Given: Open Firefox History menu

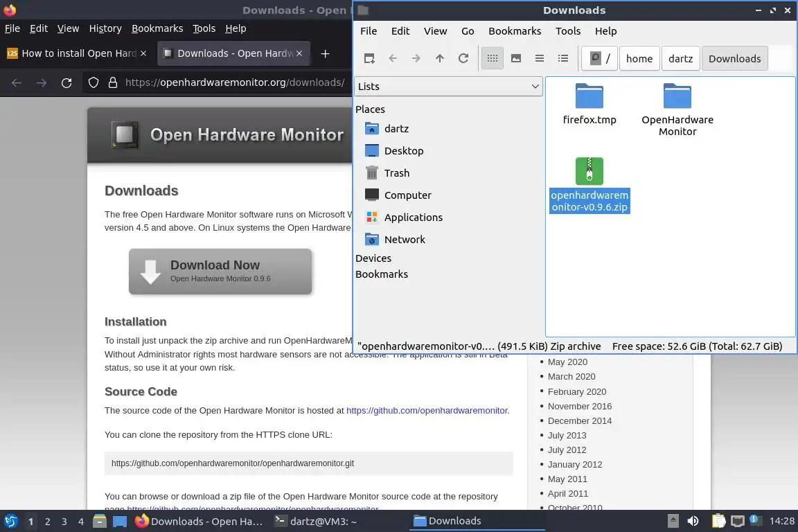Looking at the screenshot, I should point(105,28).
